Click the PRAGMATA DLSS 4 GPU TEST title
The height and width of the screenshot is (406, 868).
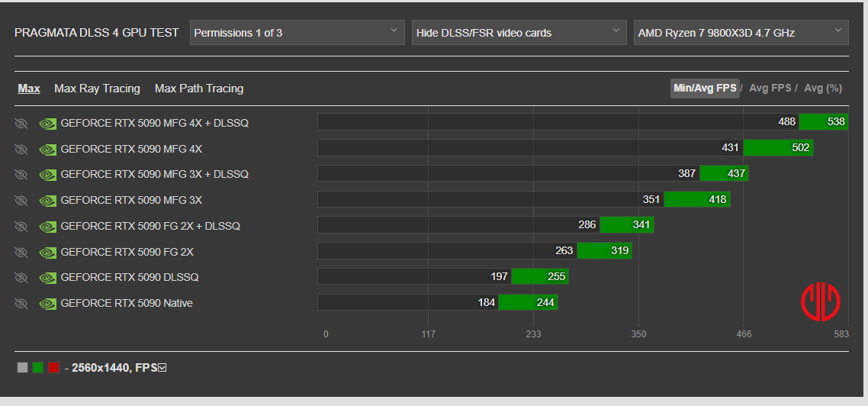[96, 33]
